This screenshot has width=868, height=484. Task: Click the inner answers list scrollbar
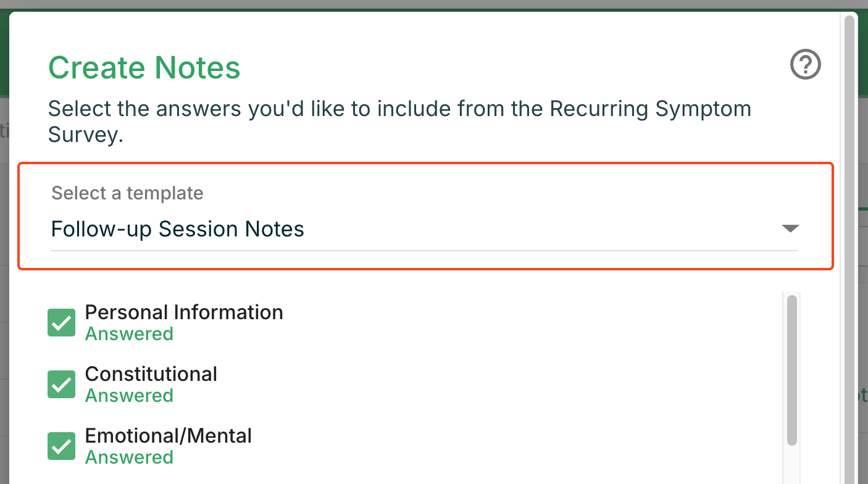click(x=791, y=370)
